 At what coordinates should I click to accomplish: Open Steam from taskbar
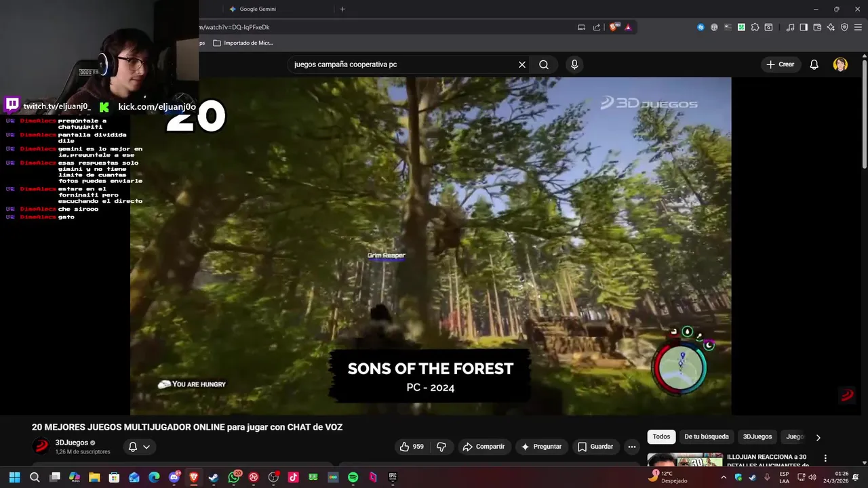pos(214,477)
